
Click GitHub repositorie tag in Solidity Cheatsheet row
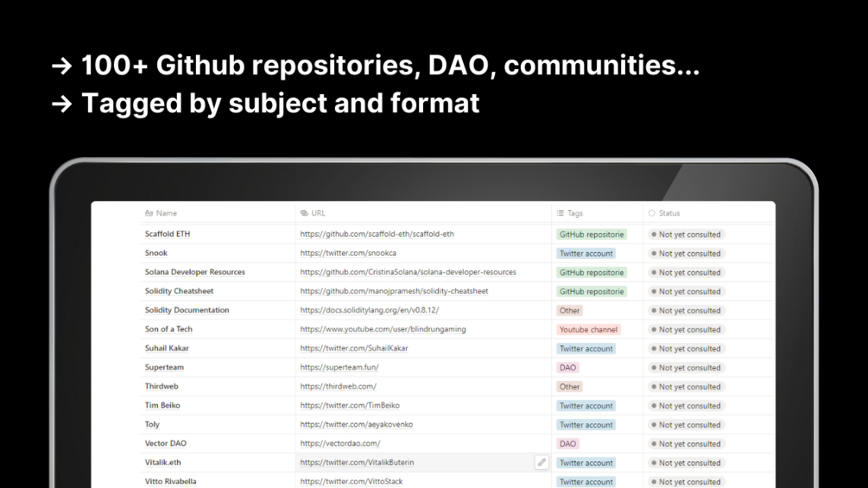click(592, 292)
